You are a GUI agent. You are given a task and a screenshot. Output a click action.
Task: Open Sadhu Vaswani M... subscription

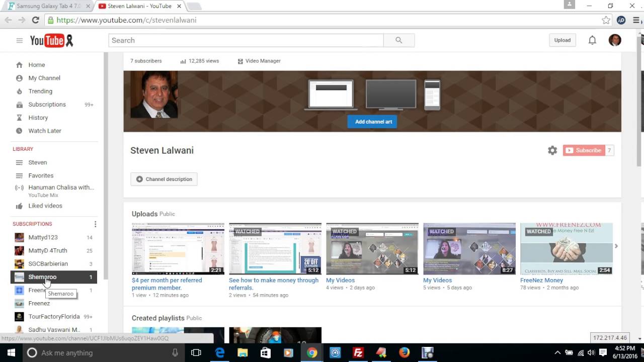(54, 330)
